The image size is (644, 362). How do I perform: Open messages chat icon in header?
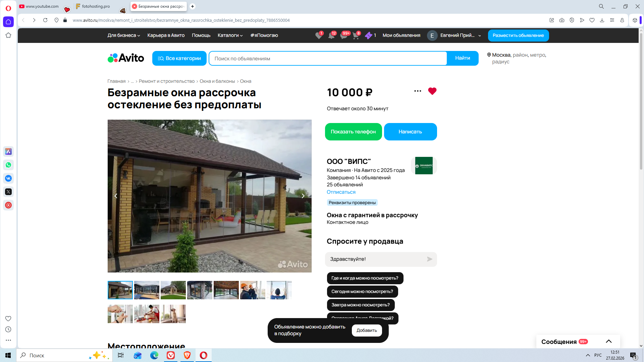click(344, 36)
